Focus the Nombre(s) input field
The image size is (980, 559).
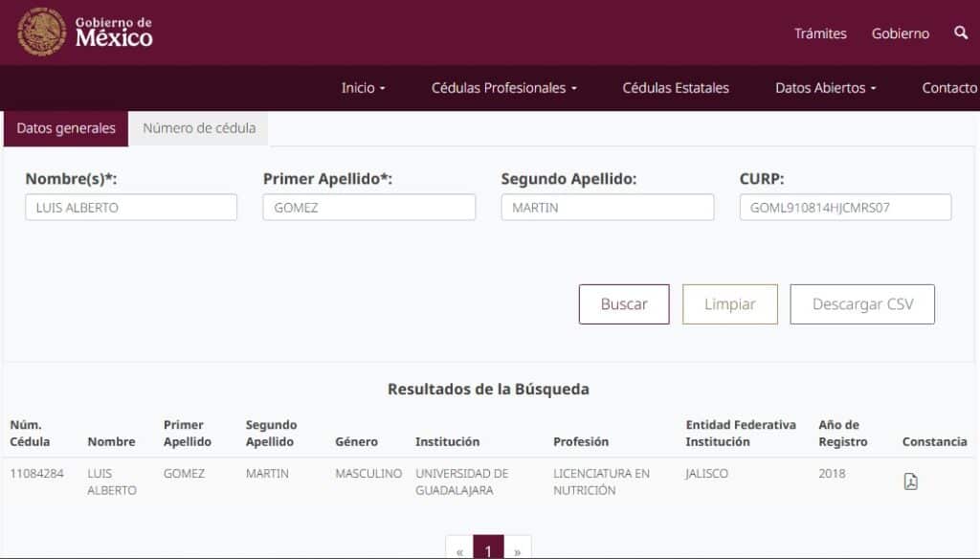pos(131,208)
